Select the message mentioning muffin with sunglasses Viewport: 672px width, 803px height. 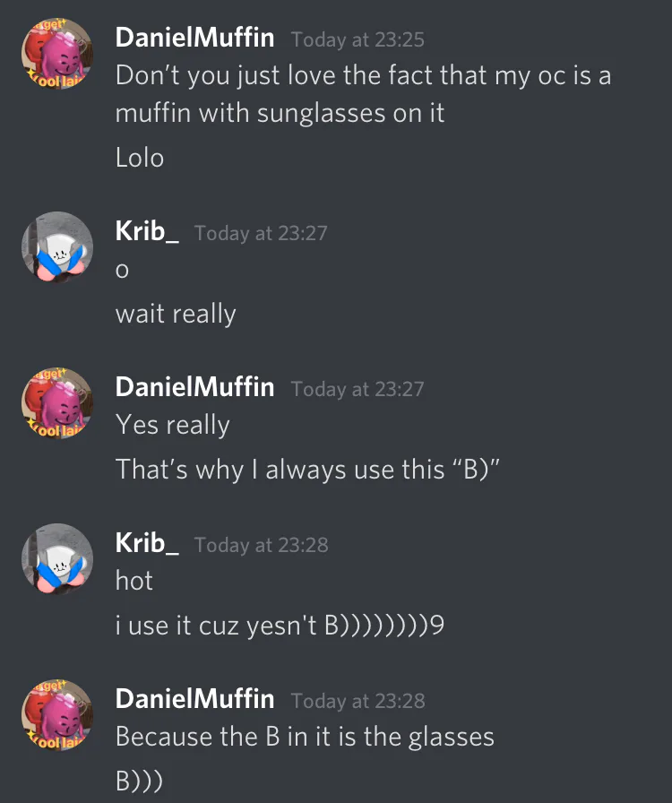363,94
